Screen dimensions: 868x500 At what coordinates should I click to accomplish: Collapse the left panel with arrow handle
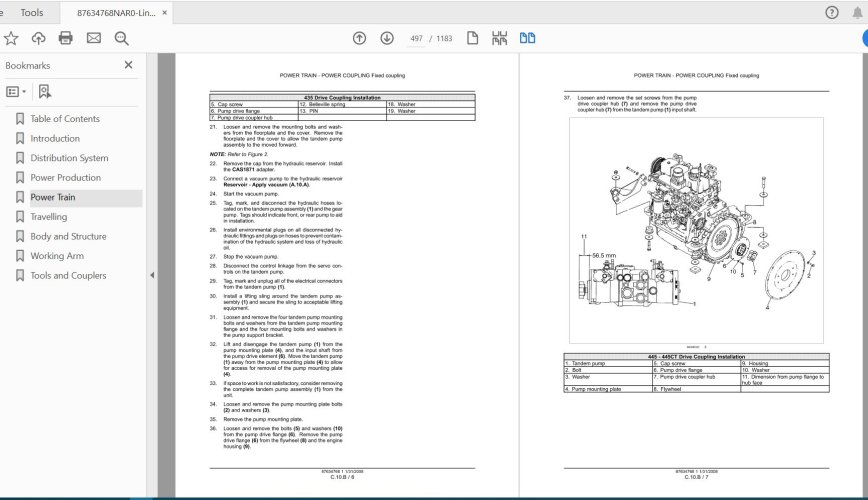[x=151, y=275]
